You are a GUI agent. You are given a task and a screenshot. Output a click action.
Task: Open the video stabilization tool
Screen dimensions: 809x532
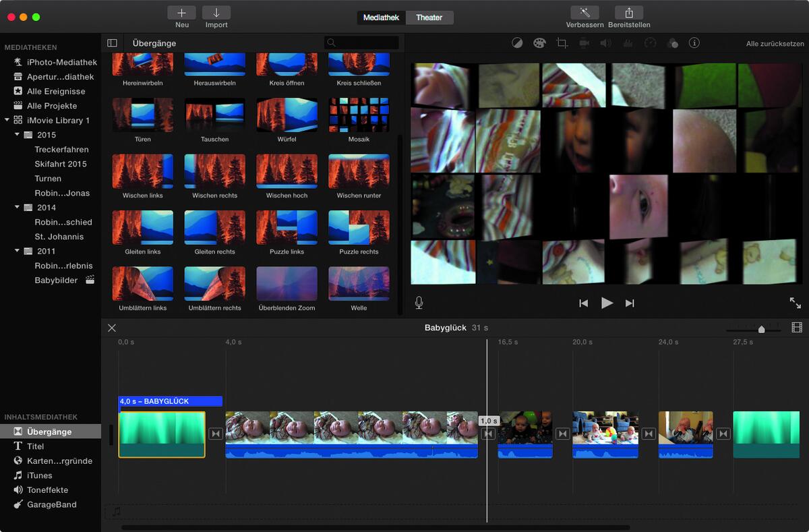pos(584,42)
